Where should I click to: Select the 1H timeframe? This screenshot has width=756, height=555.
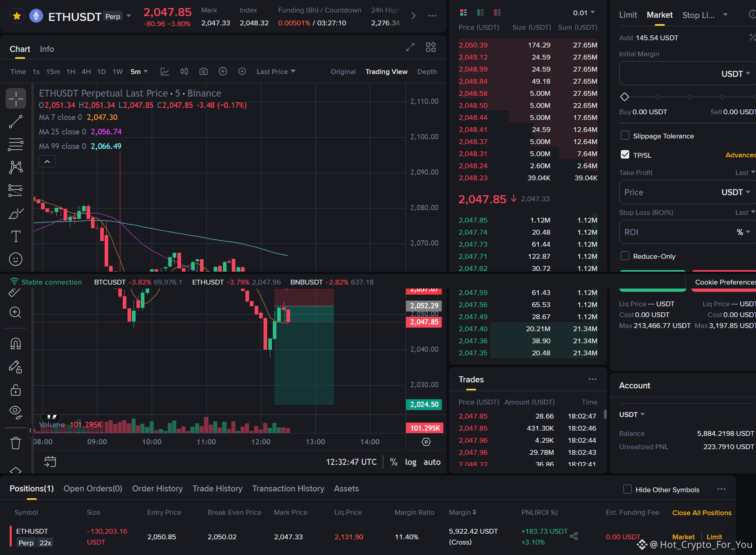pos(71,72)
